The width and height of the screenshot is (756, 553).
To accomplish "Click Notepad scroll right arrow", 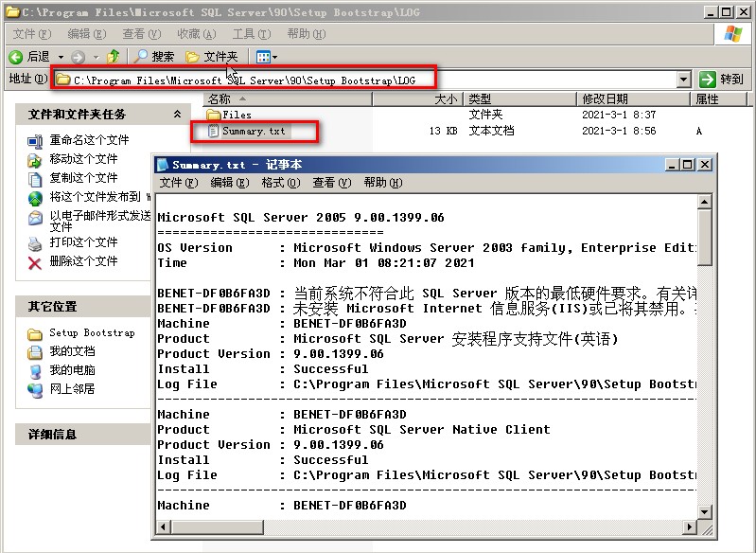I will pyautogui.click(x=691, y=526).
